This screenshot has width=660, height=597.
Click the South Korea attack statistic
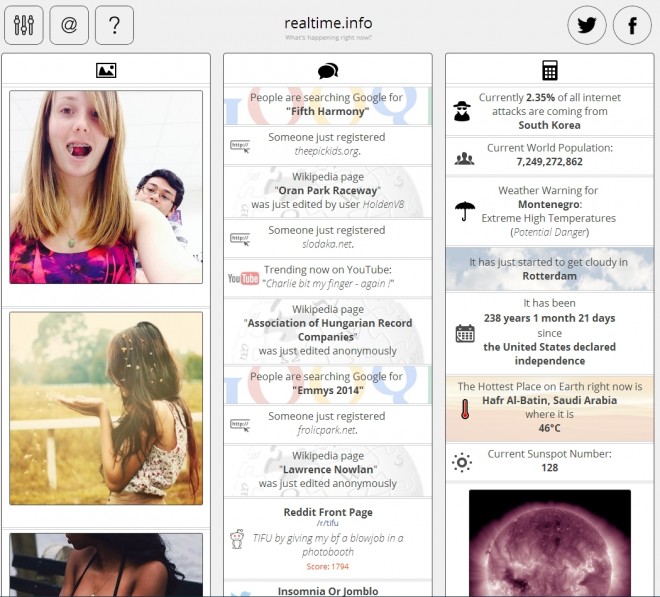[x=550, y=111]
